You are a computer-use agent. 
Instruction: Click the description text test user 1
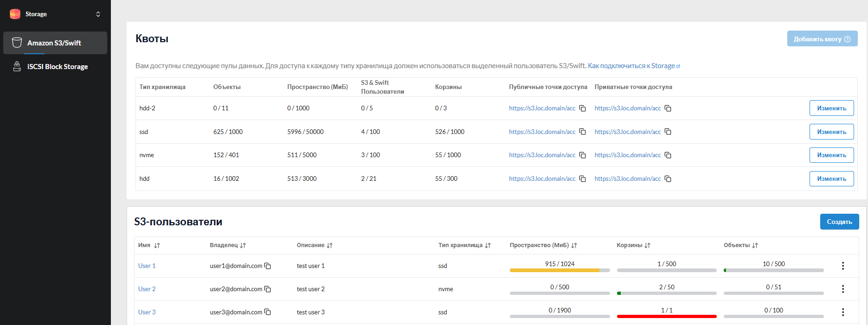[311, 266]
